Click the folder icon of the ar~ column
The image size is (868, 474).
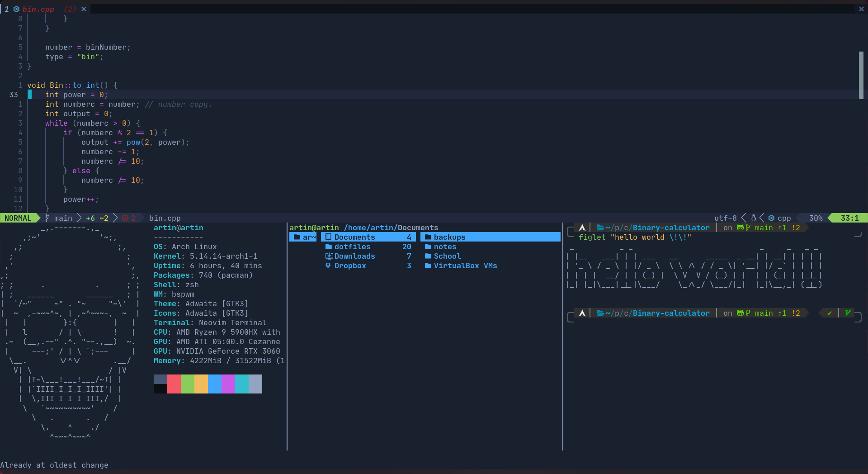point(297,237)
